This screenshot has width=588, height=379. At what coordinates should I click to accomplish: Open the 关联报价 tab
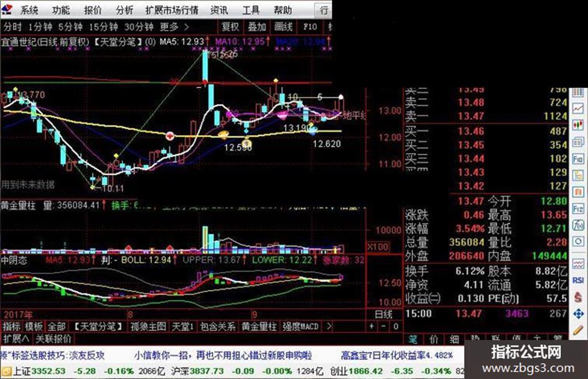tap(54, 339)
